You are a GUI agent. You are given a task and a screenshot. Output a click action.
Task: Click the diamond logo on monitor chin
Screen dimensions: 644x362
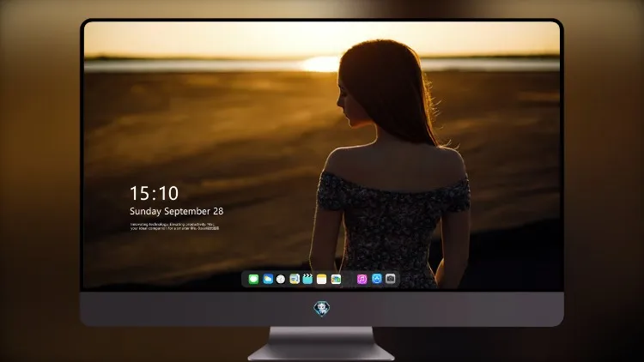(x=322, y=309)
